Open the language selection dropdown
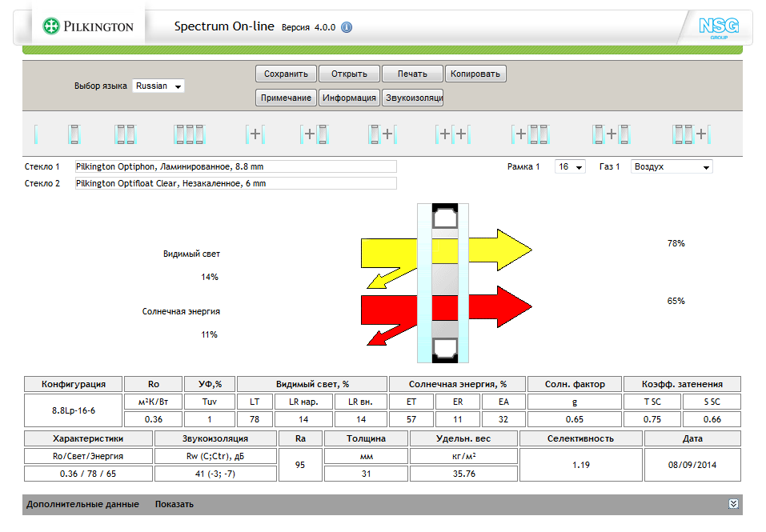The image size is (766, 532). tap(158, 86)
